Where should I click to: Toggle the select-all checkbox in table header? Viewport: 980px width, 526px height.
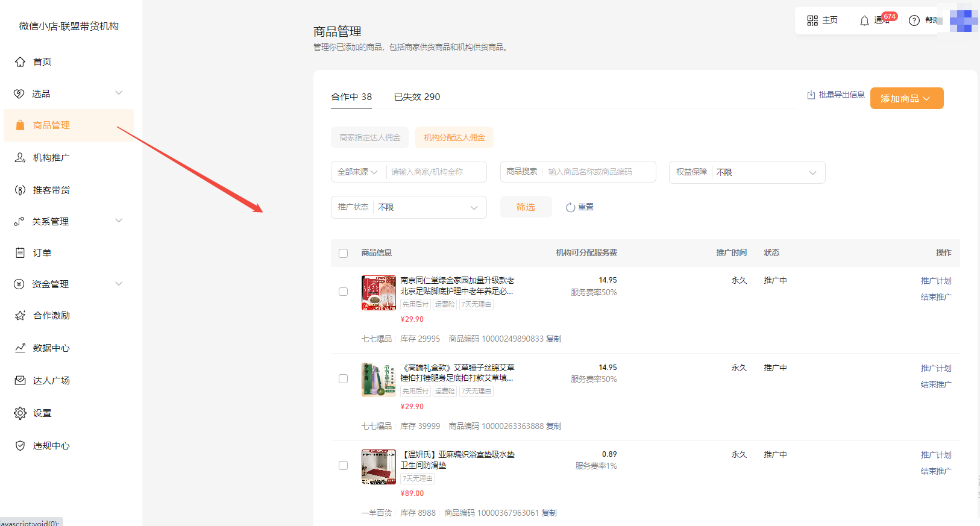(x=344, y=253)
